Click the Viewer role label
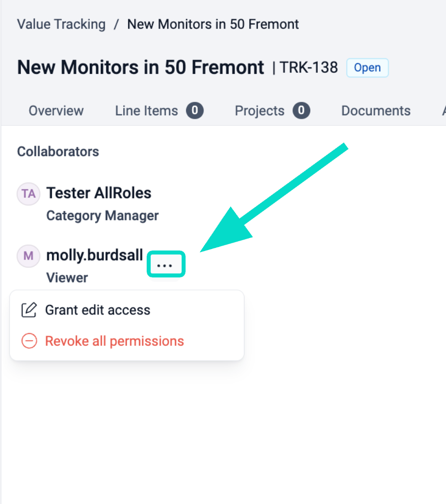446x504 pixels. click(x=67, y=277)
